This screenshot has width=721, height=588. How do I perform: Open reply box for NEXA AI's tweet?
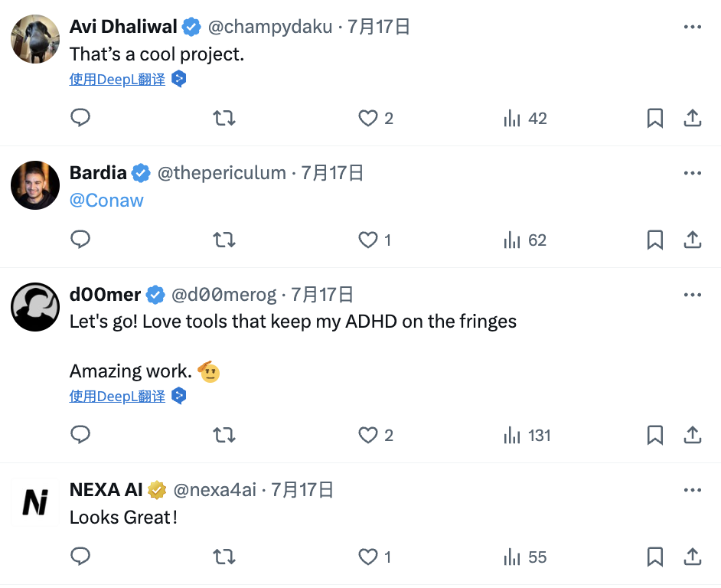click(x=80, y=557)
